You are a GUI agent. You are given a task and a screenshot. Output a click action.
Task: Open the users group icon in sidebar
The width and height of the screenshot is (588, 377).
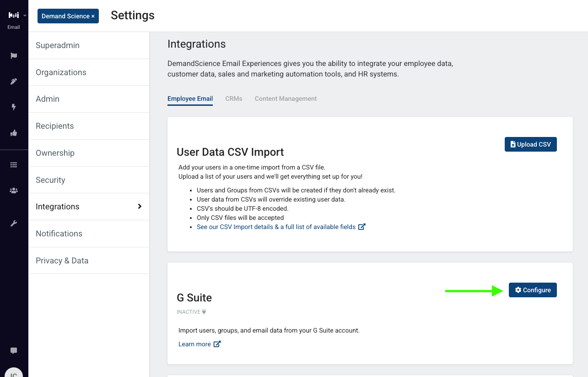point(14,191)
